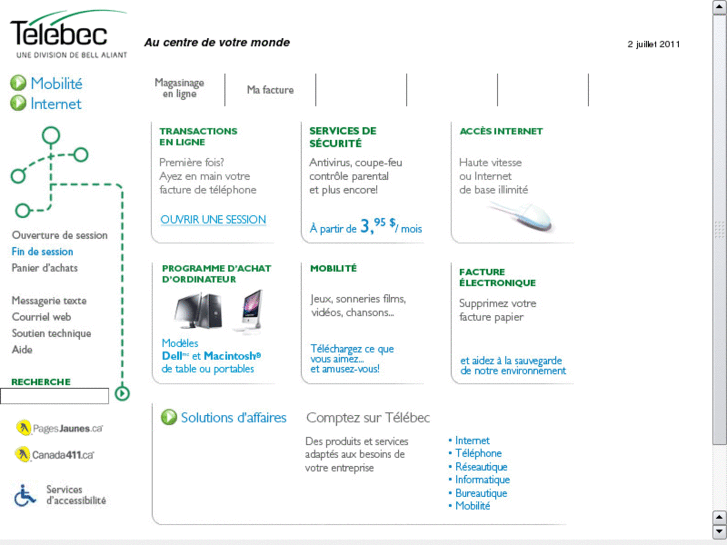Click the scrollbar down arrow
Viewport: 727px width, 545px height.
[x=719, y=530]
